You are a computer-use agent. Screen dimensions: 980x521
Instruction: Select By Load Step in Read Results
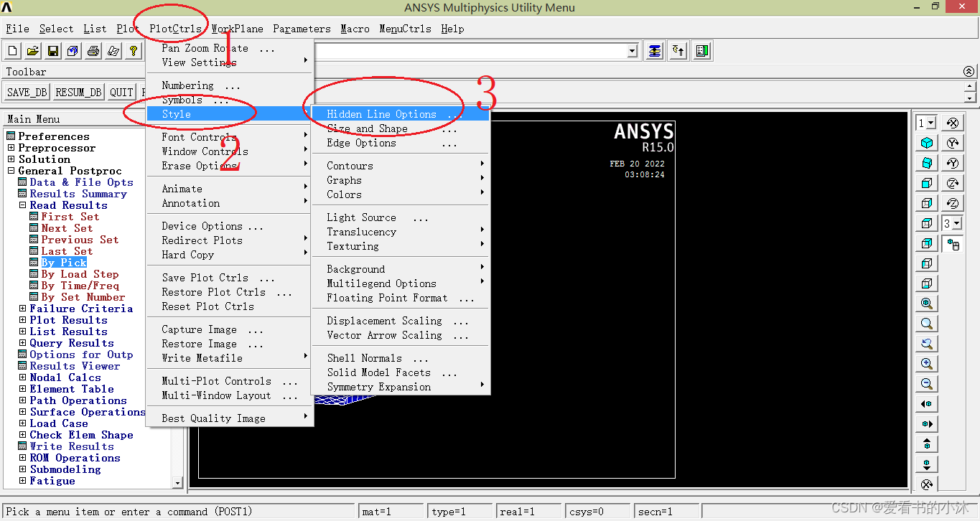click(x=80, y=274)
